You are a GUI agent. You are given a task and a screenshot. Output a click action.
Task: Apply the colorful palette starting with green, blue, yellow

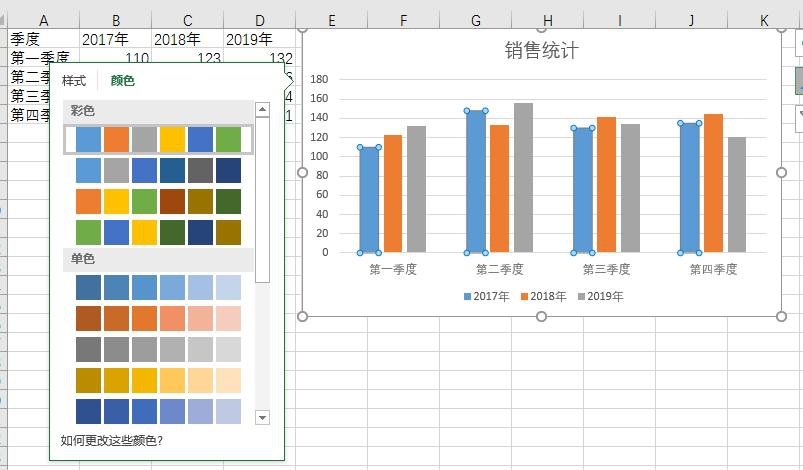click(x=158, y=233)
